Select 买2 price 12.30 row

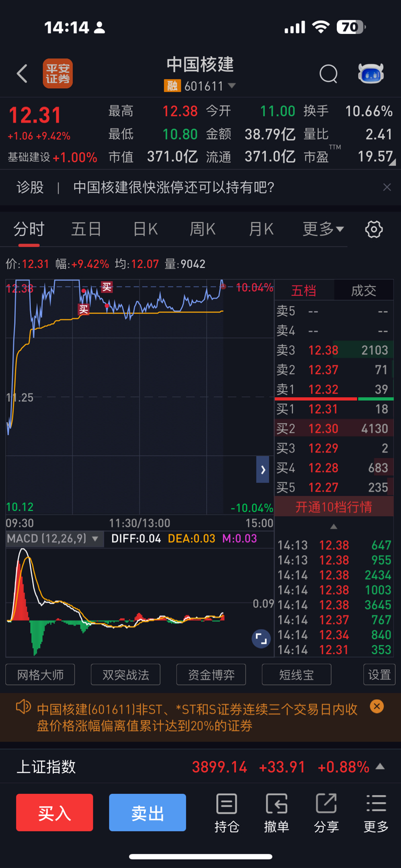(x=334, y=429)
